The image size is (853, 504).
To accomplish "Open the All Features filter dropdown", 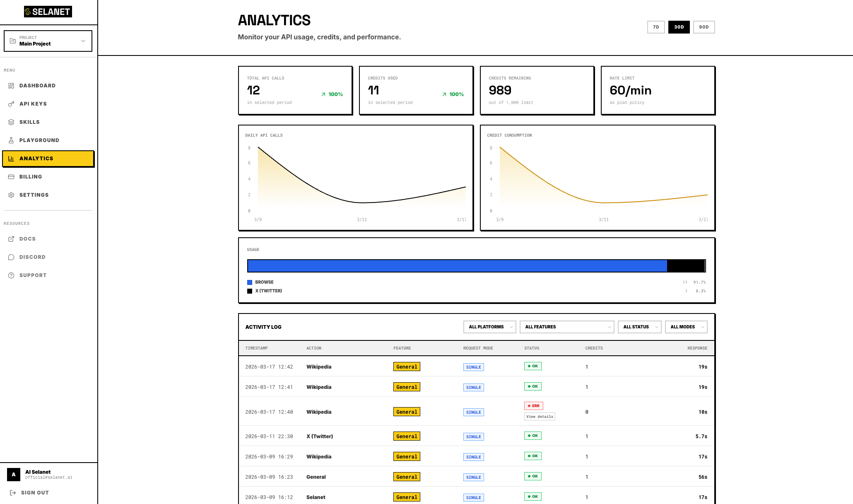I will pos(566,327).
